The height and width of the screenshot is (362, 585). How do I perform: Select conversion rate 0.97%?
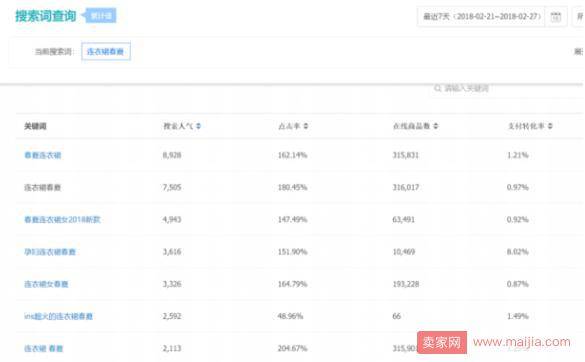518,187
